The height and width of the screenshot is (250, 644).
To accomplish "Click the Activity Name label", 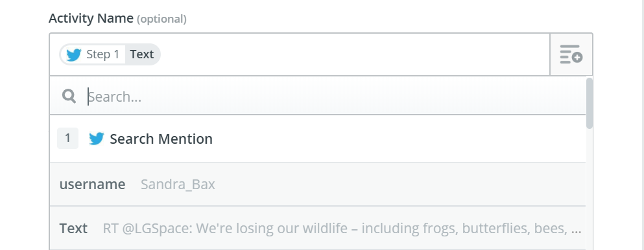I will click(x=91, y=18).
